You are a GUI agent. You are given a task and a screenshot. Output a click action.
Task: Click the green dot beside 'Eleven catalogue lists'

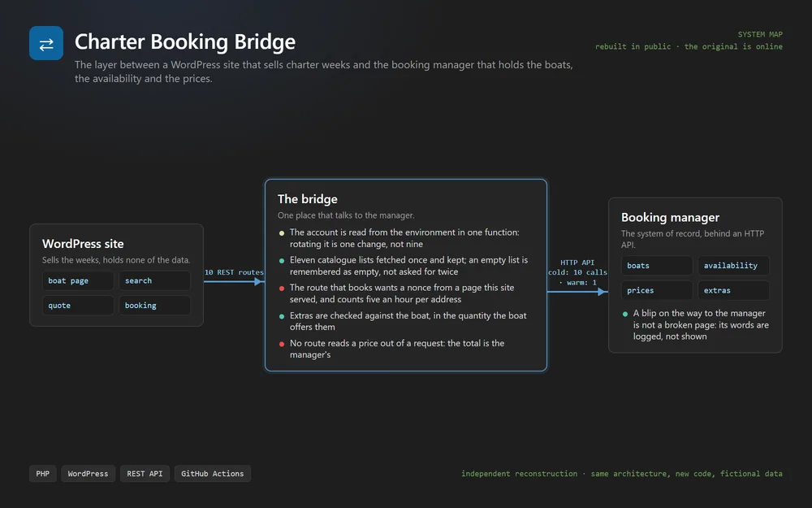tap(282, 261)
